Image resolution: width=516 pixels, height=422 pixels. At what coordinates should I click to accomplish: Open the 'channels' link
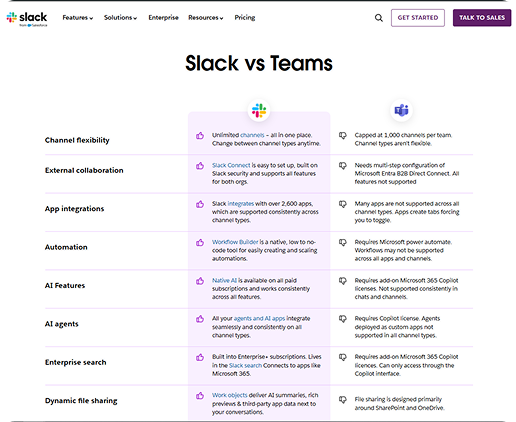coord(252,135)
